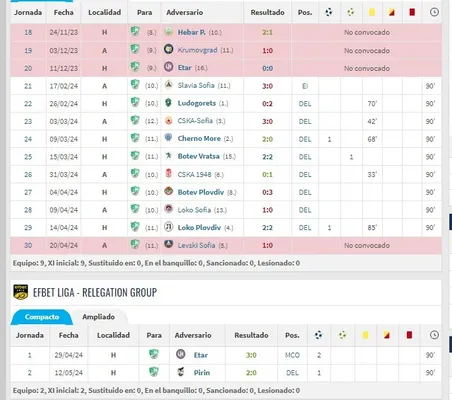Image resolution: width=452 pixels, height=400 pixels.
Task: Click the Krumovgrad club crest
Action: pos(169,49)
